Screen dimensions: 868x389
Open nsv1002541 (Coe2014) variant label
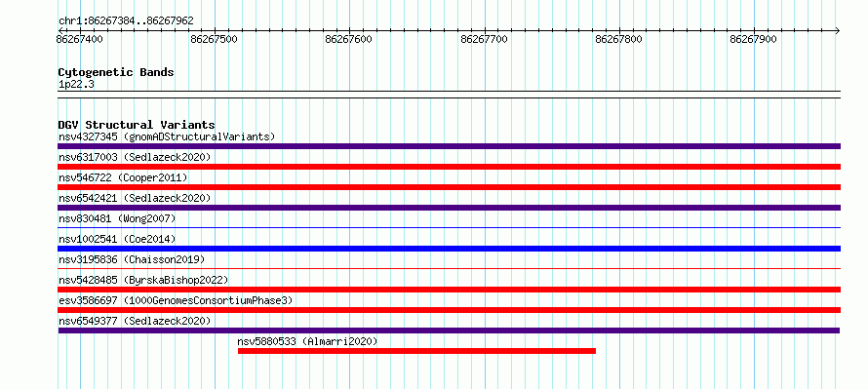pyautogui.click(x=117, y=239)
